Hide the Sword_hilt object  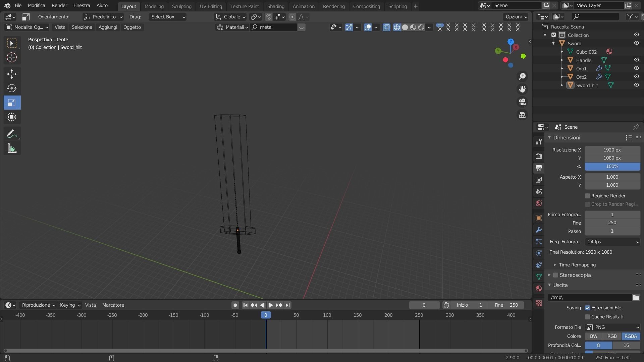click(636, 85)
